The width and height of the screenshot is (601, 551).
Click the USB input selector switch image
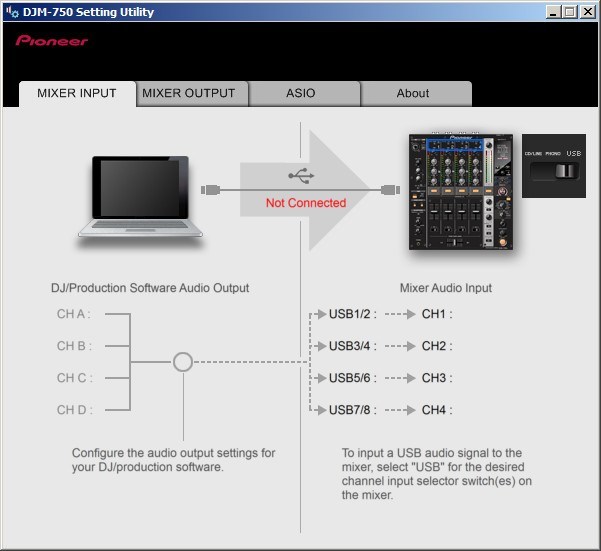pyautogui.click(x=554, y=166)
